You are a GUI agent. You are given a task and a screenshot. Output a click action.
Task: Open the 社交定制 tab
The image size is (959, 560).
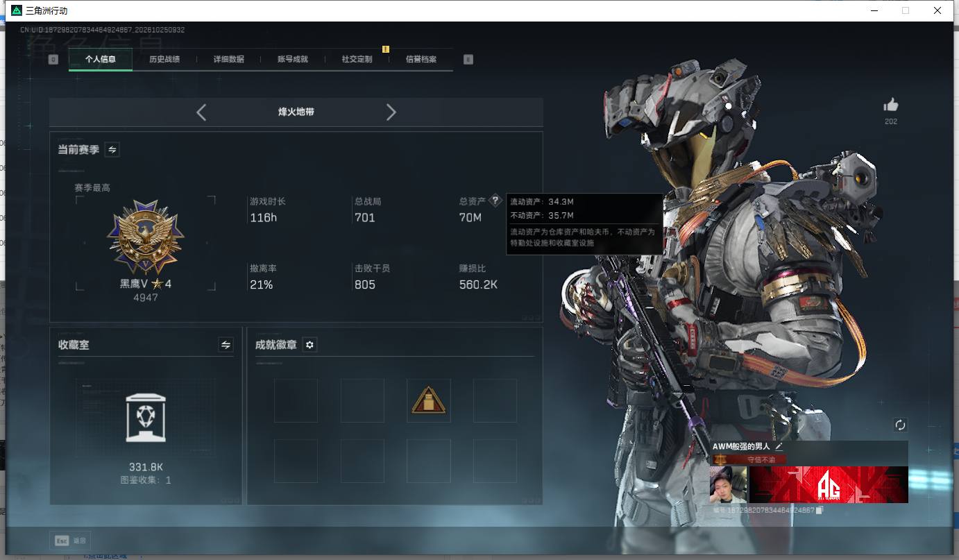click(357, 60)
